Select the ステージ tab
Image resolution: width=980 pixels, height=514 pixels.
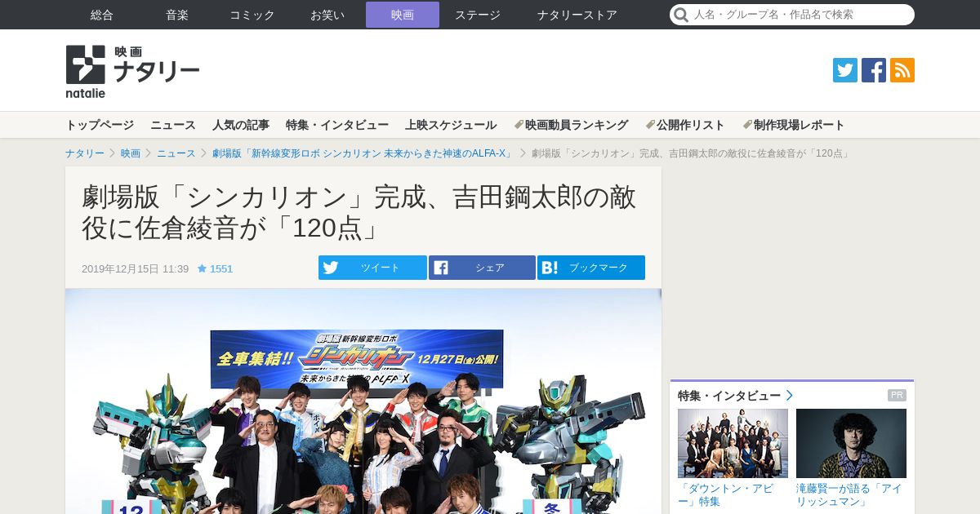coord(478,15)
